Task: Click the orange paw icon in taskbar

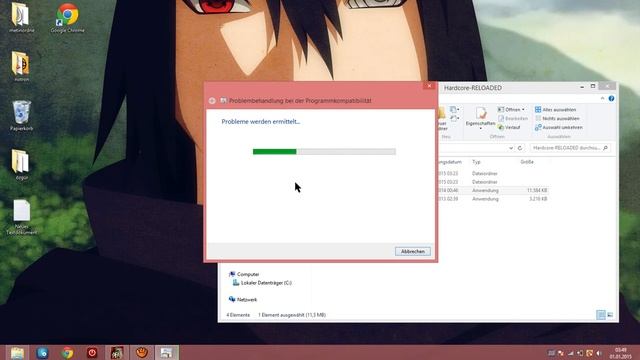Action: point(142,353)
